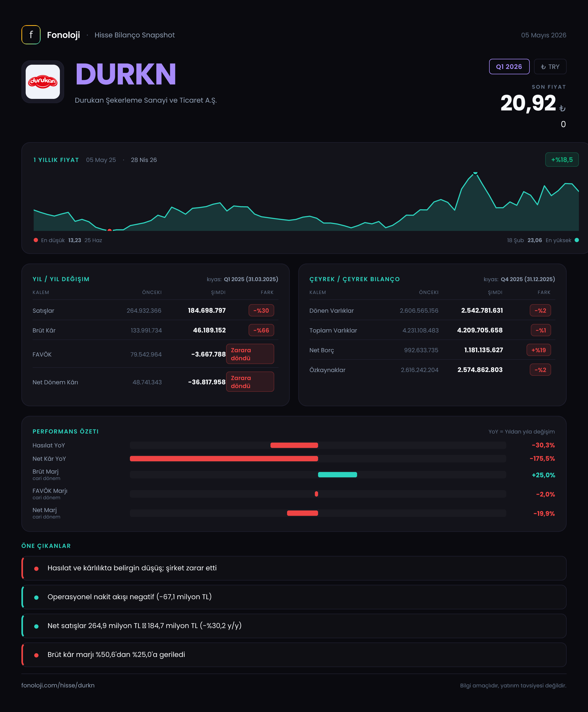Click the green En yüksek legend dot
This screenshot has height=712, width=588.
[577, 240]
